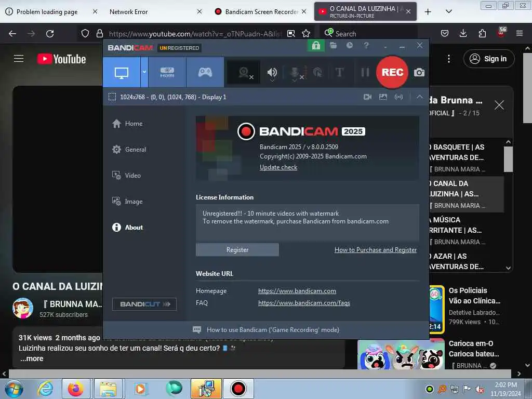Open Bandicam output folder icon
The image size is (532, 399).
(333, 45)
